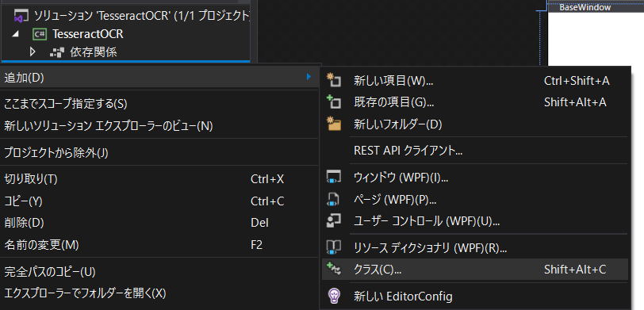Click the Visual Studio solution icon

[21, 17]
